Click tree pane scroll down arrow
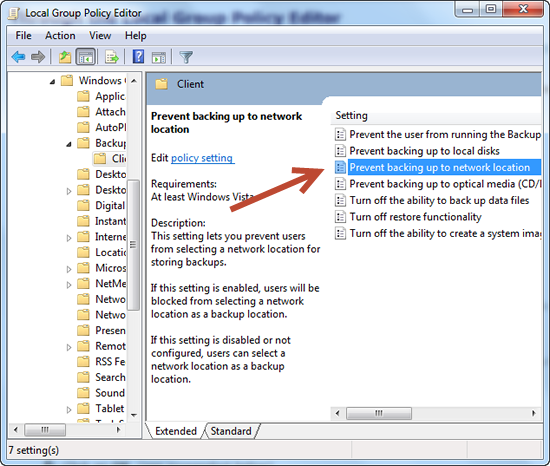 click(x=134, y=415)
